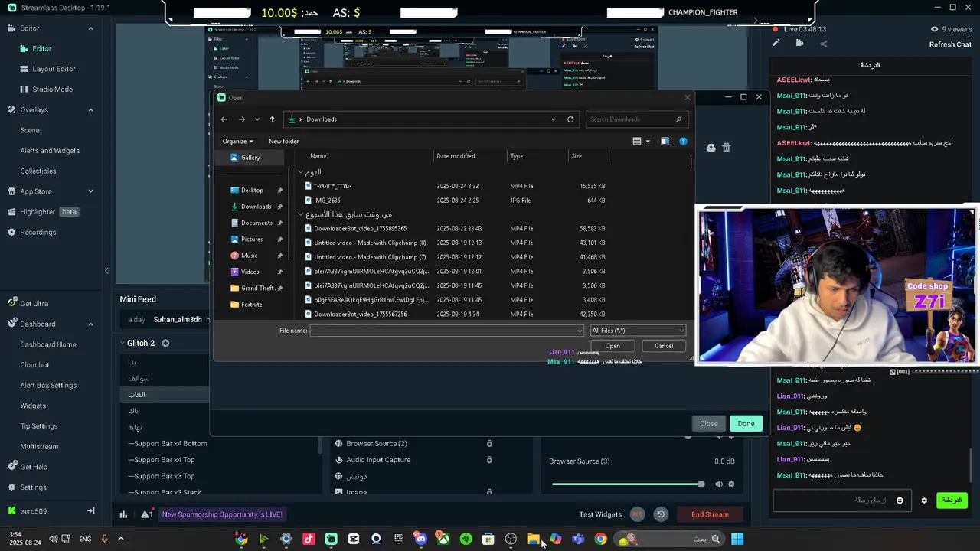Click the REC recording button
980x551 pixels.
[637, 514]
